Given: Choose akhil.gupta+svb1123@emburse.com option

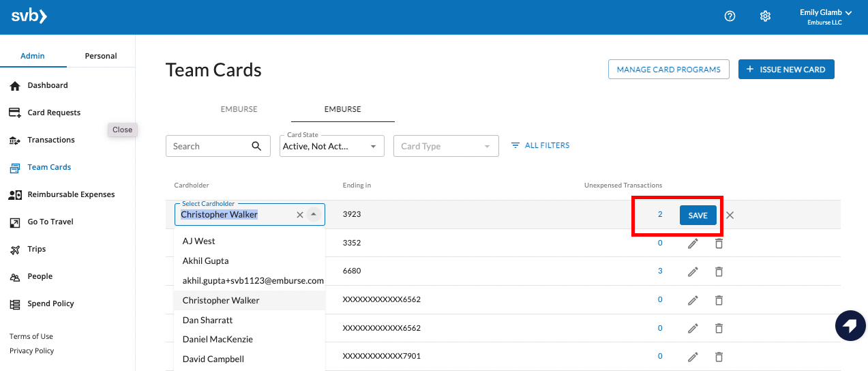Looking at the screenshot, I should pos(250,280).
